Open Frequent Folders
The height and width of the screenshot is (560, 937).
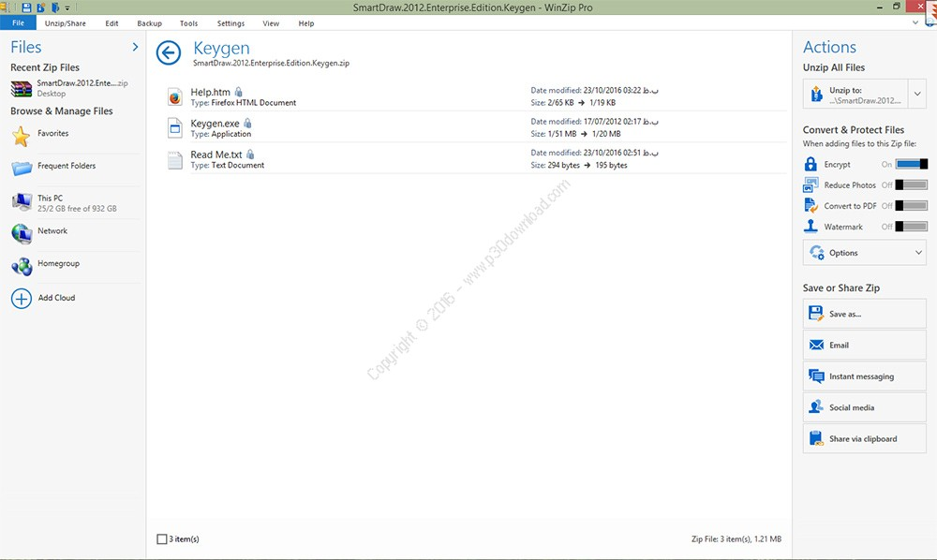pos(67,166)
